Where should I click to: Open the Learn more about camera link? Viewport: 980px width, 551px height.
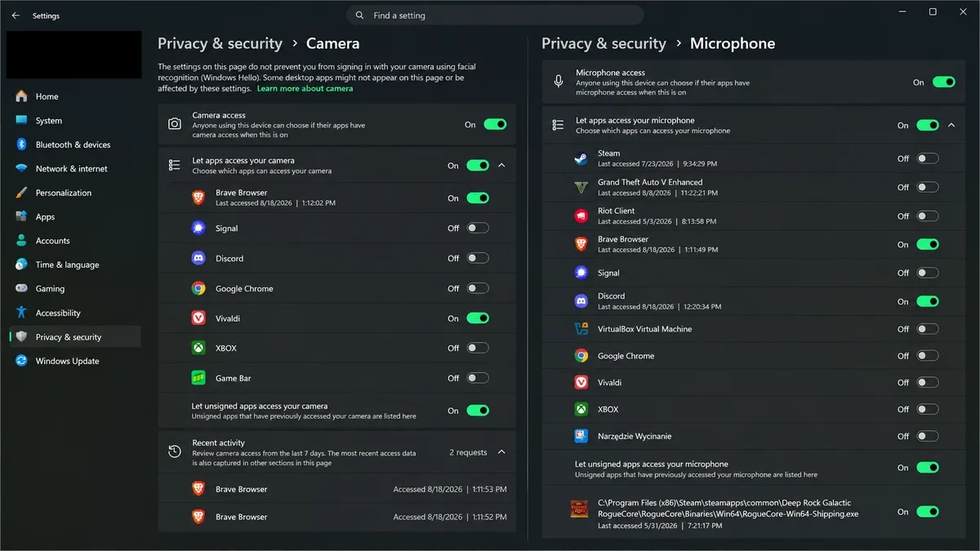click(305, 88)
